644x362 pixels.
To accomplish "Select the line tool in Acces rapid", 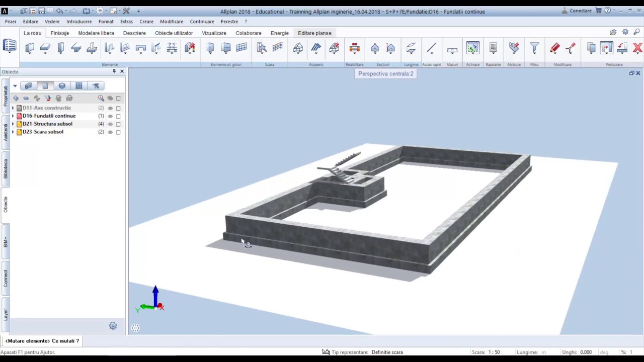I will point(431,48).
